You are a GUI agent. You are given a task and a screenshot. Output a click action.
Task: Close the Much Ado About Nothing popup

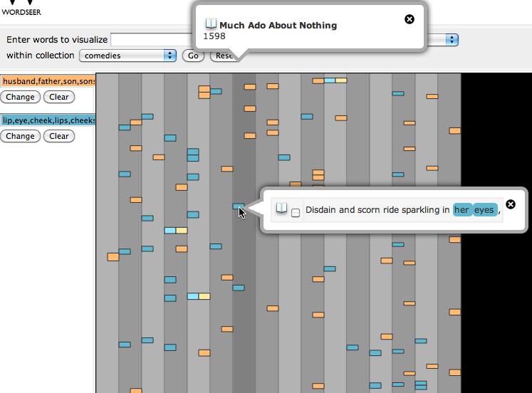(x=410, y=19)
